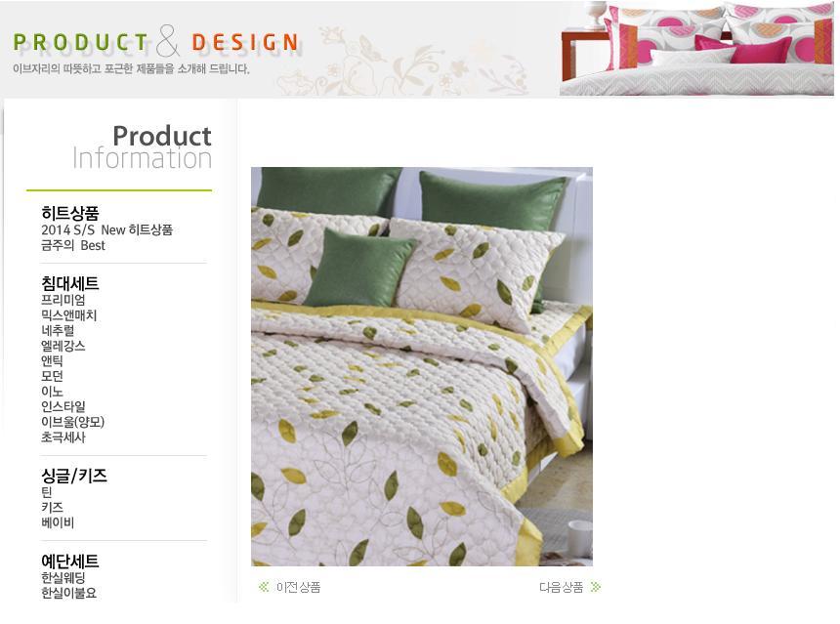Choose the 엘레강스 category
Image resolution: width=840 pixels, height=624 pixels.
point(63,346)
